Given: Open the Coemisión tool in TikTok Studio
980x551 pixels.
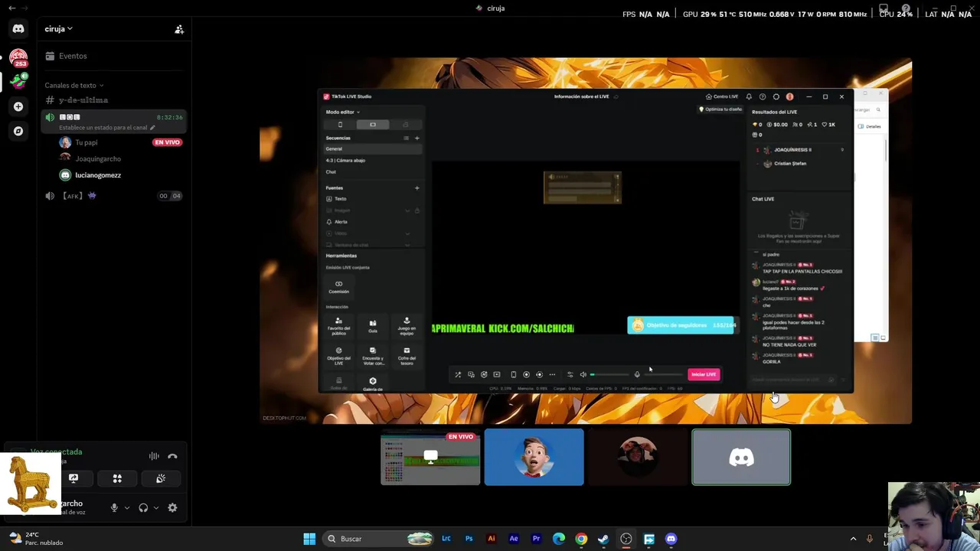Looking at the screenshot, I should pos(338,287).
